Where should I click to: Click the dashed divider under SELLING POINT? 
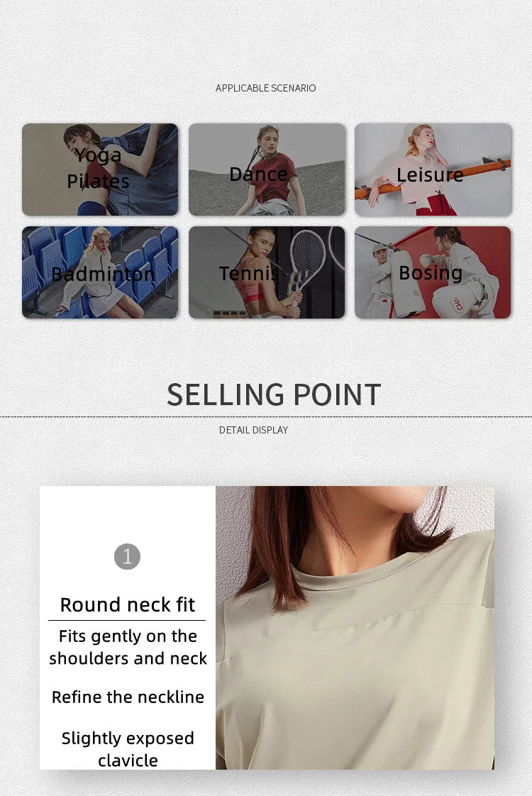tap(266, 416)
